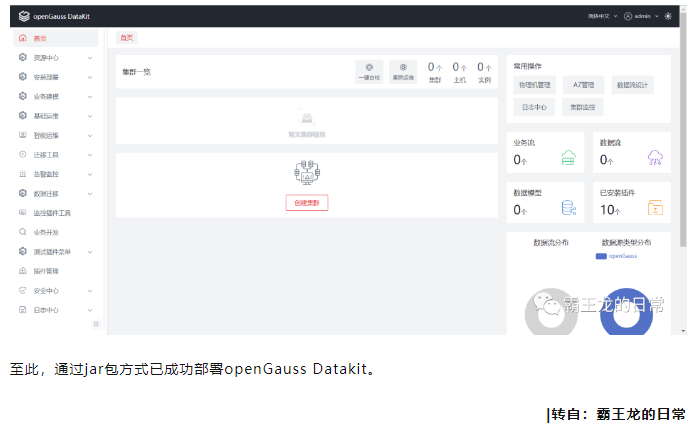
Task: Click the 首页 home icon in sidebar
Action: (x=23, y=38)
